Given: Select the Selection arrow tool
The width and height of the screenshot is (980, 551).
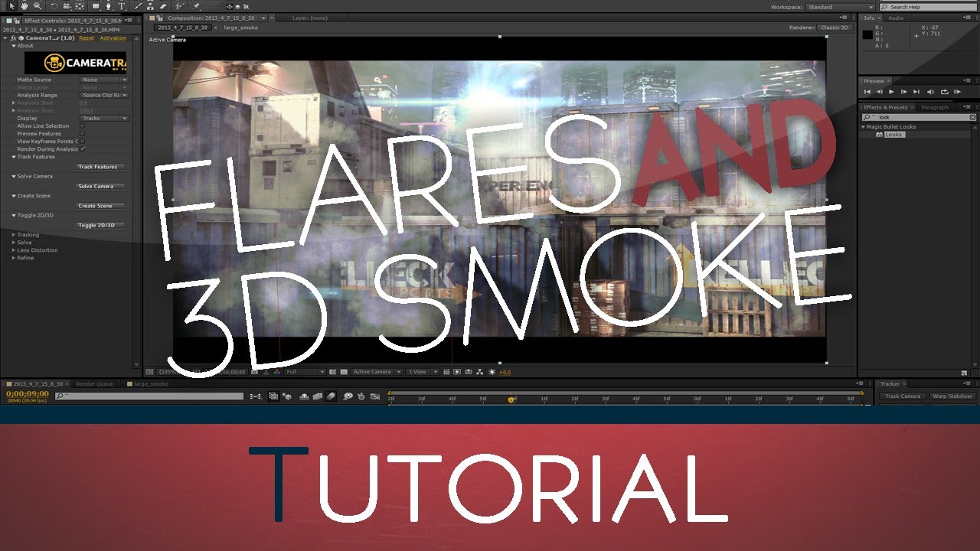Looking at the screenshot, I should pos(12,6).
